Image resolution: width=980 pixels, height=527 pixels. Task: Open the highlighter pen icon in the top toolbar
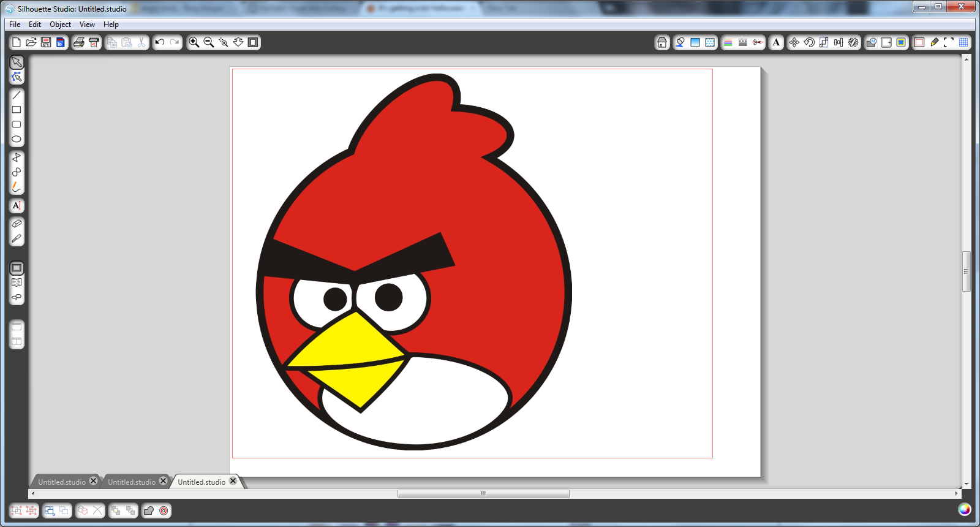[934, 42]
